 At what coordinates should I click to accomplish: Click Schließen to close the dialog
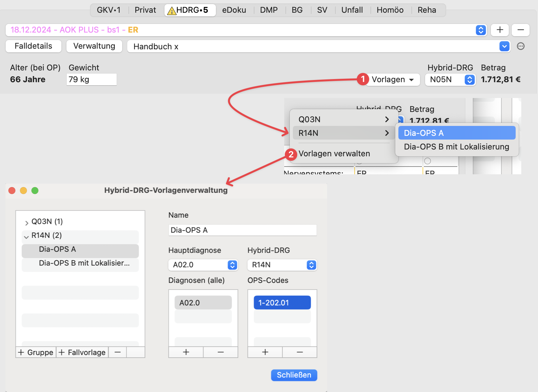tap(294, 375)
